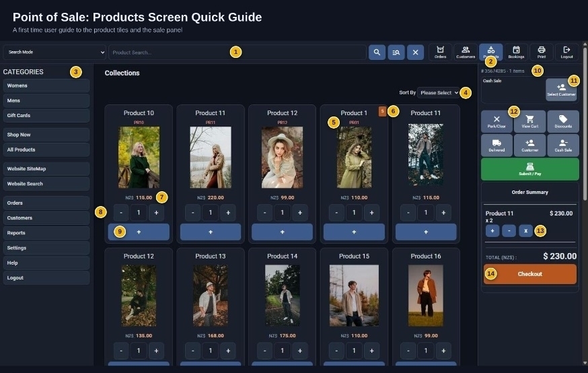The width and height of the screenshot is (588, 373).
Task: Increase quantity of Product 12 priced 99.00
Action: tap(300, 213)
